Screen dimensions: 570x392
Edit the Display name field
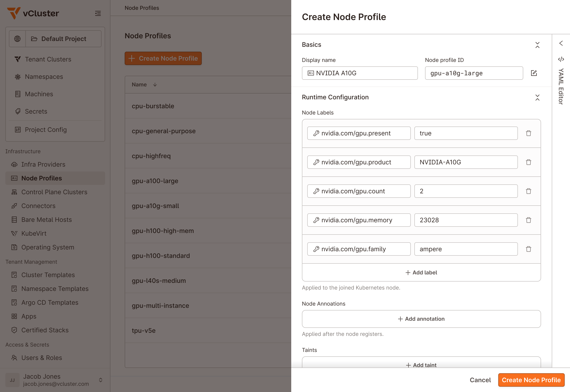click(x=360, y=73)
